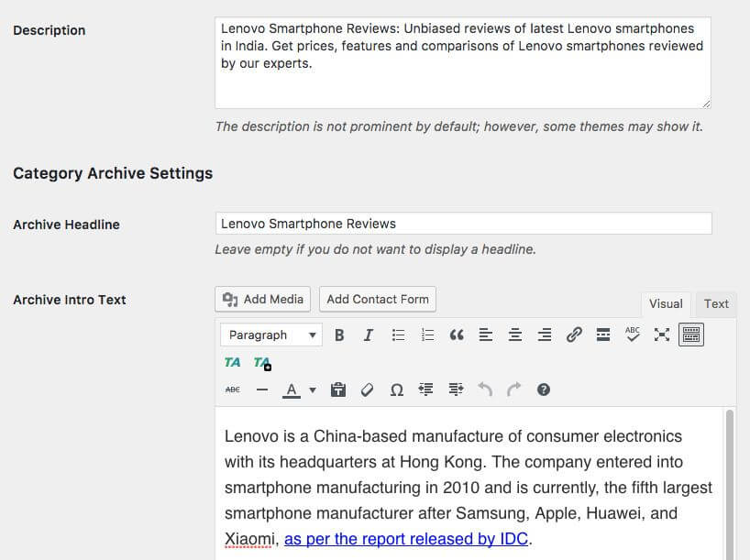Image resolution: width=750 pixels, height=560 pixels.
Task: Expand the text color picker arrow
Action: [313, 390]
